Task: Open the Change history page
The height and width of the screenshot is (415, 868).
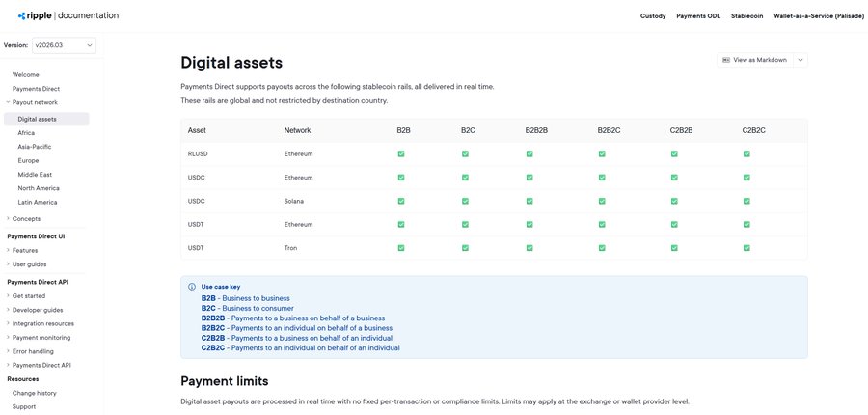Action: tap(35, 393)
